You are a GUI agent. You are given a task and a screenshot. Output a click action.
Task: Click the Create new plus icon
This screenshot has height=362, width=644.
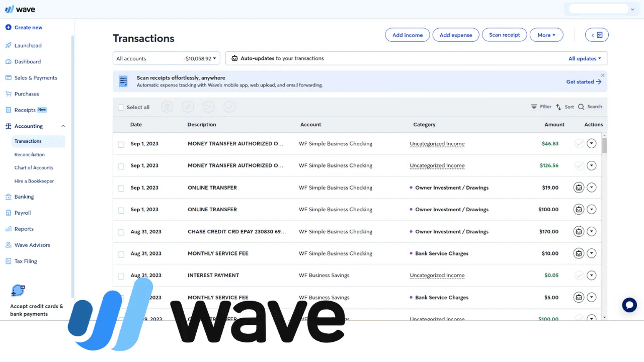pos(8,27)
